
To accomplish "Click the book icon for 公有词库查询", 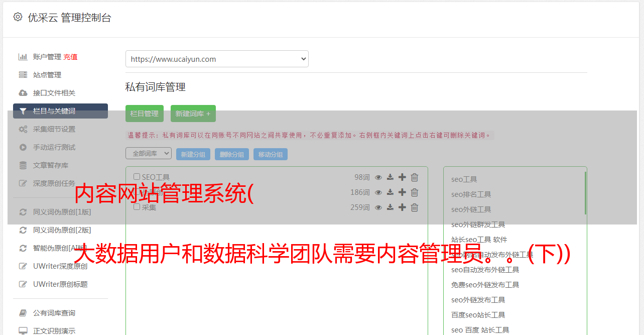I will point(23,313).
